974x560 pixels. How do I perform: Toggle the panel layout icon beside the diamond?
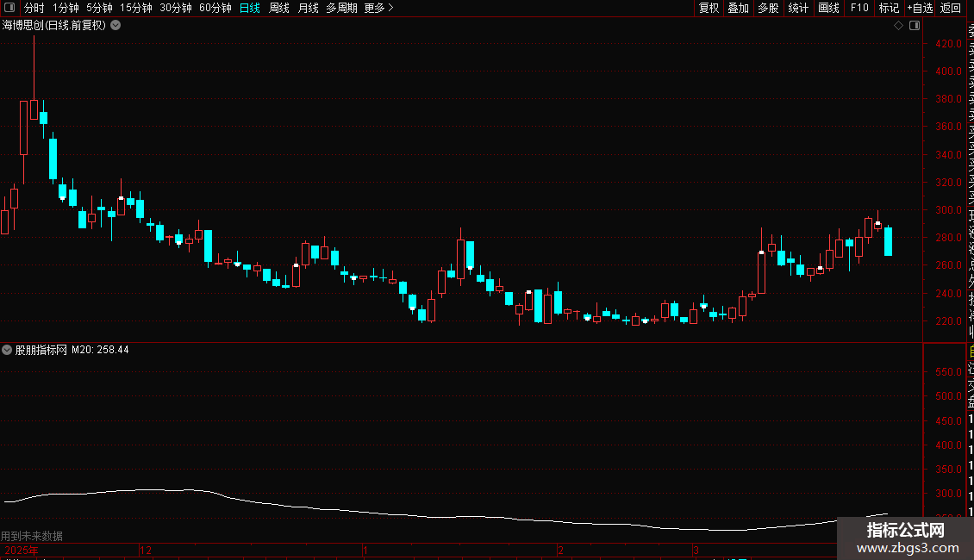pos(915,25)
